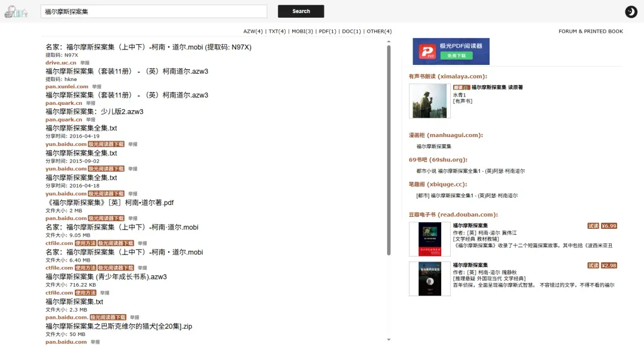Open ximalaya audiobook cover thumbnail
The height and width of the screenshot is (351, 644).
coord(429,101)
